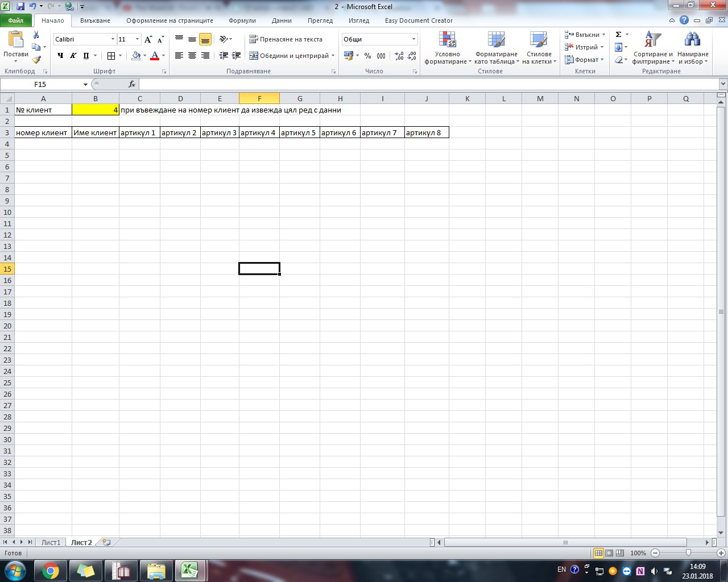Click the percent style icon
728x582 pixels.
(x=368, y=56)
